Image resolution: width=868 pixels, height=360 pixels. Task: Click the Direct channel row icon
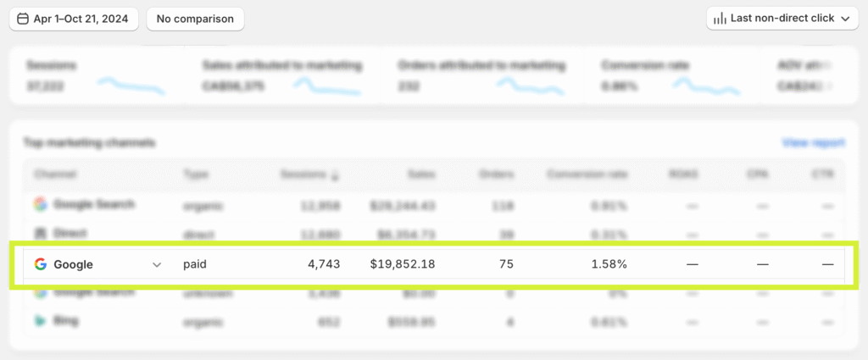(40, 233)
